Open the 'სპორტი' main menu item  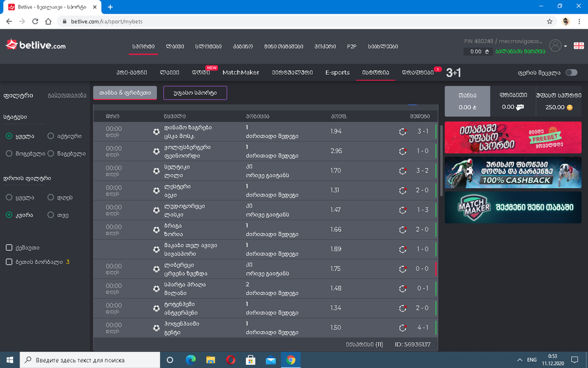143,46
